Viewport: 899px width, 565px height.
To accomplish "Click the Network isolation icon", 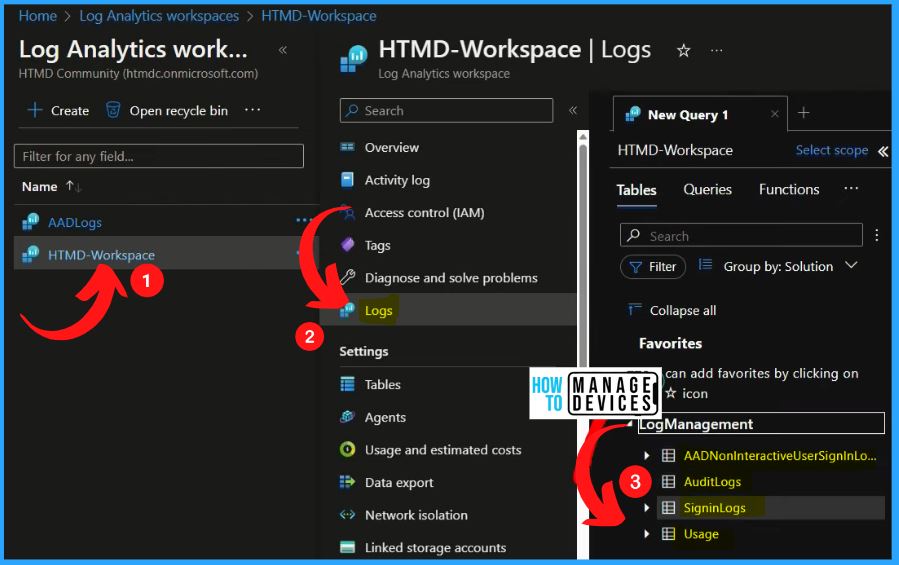I will [347, 515].
